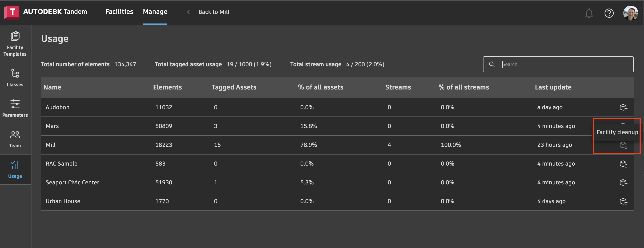Click facility cleanup icon for Audobon
This screenshot has height=248, width=644.
(623, 108)
